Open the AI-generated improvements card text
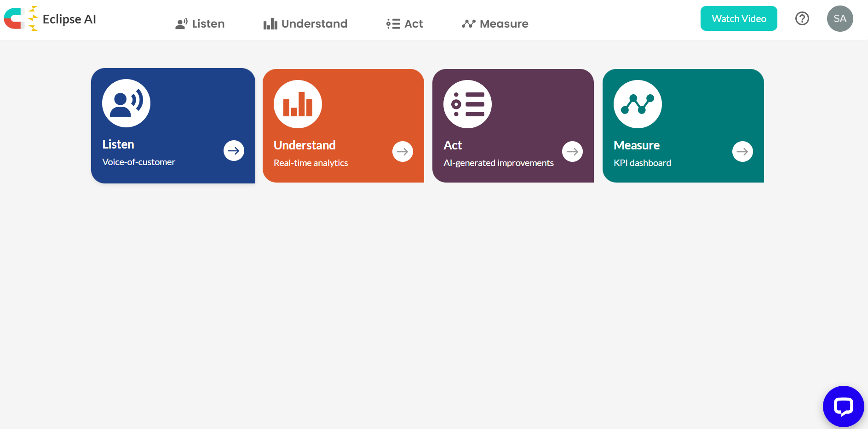This screenshot has height=429, width=868. pos(498,163)
